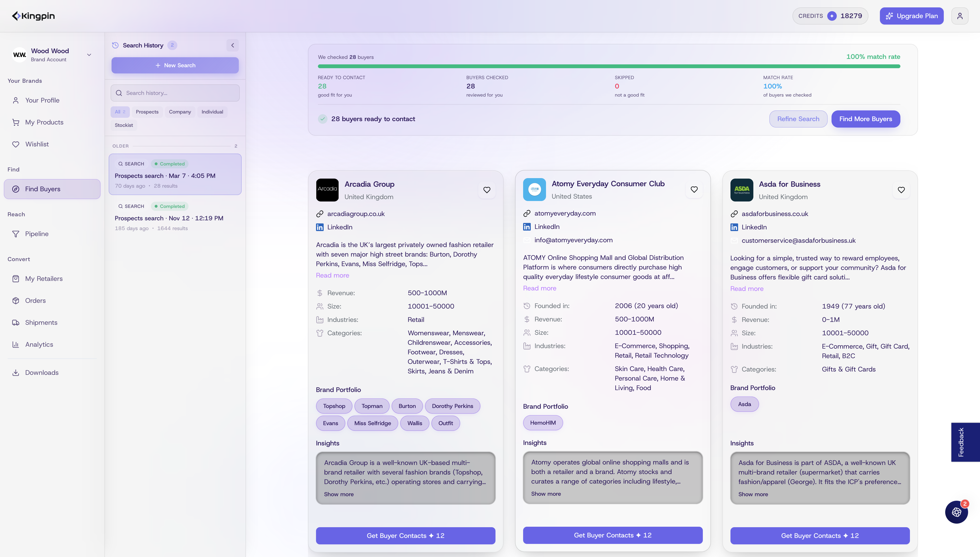Open Arcadia Group LinkedIn link
Image resolution: width=980 pixels, height=557 pixels.
[340, 227]
